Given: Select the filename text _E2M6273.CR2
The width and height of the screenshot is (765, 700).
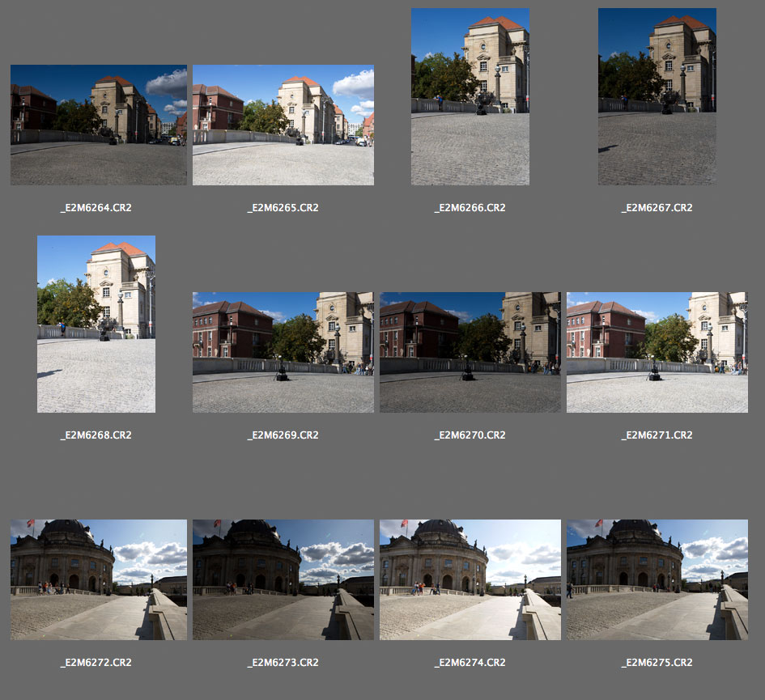Looking at the screenshot, I should coord(283,663).
